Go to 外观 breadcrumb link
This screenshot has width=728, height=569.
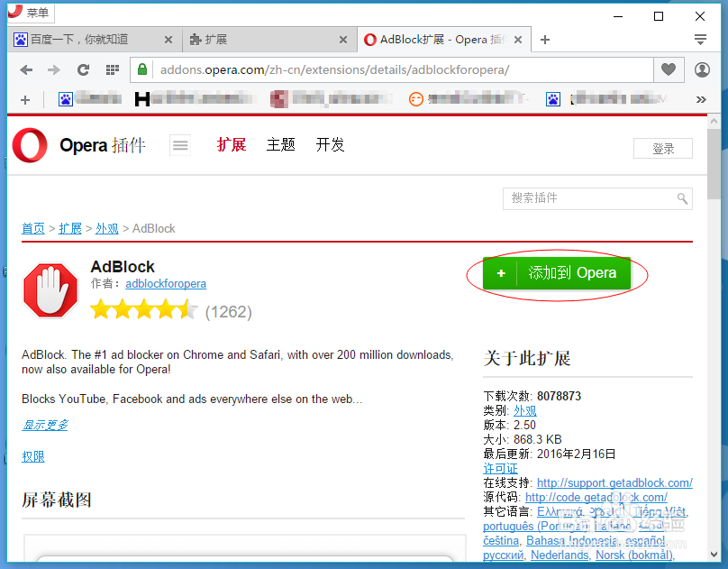coord(107,228)
